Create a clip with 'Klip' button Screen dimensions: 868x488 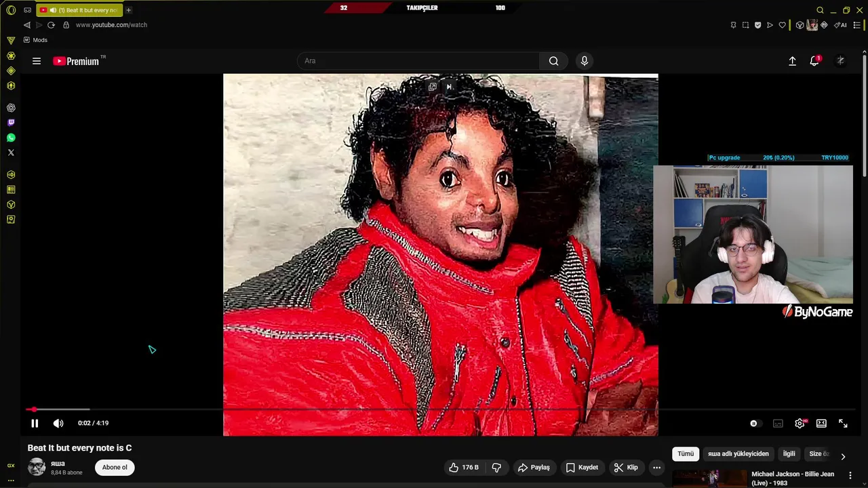pos(626,468)
